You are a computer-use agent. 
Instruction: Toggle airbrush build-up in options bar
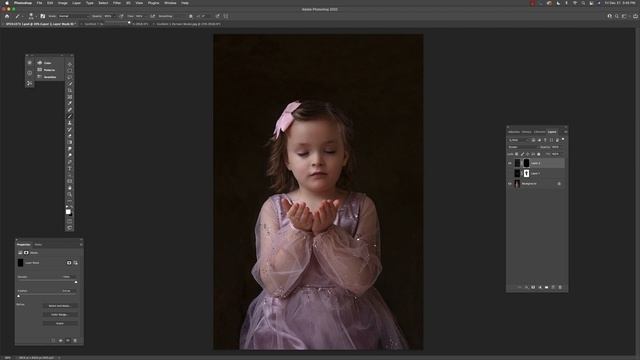[152, 16]
